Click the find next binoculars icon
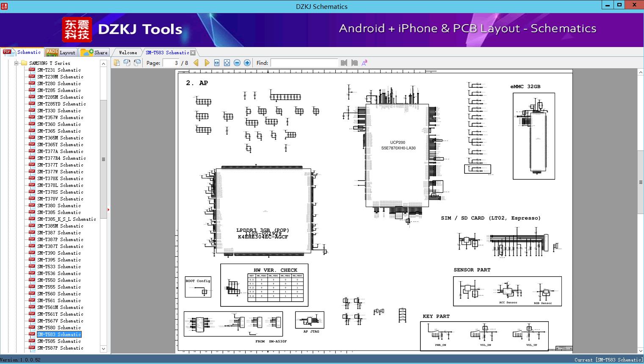This screenshot has height=364, width=644. click(354, 63)
